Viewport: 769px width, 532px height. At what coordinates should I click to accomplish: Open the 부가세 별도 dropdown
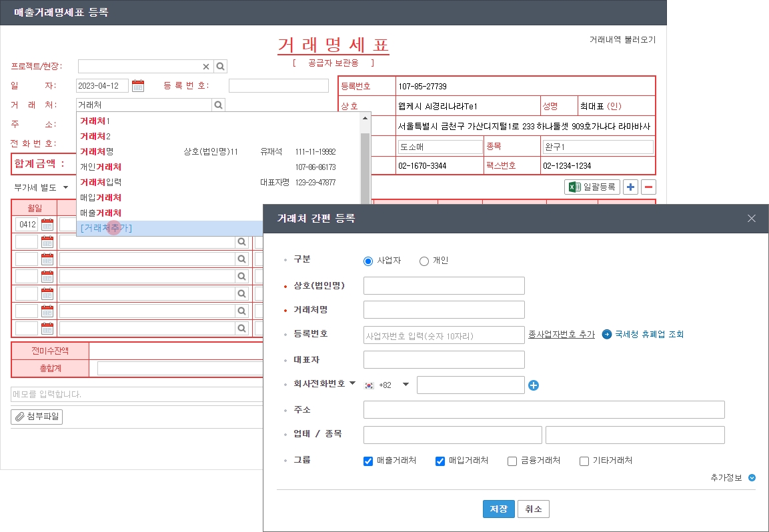click(x=41, y=187)
